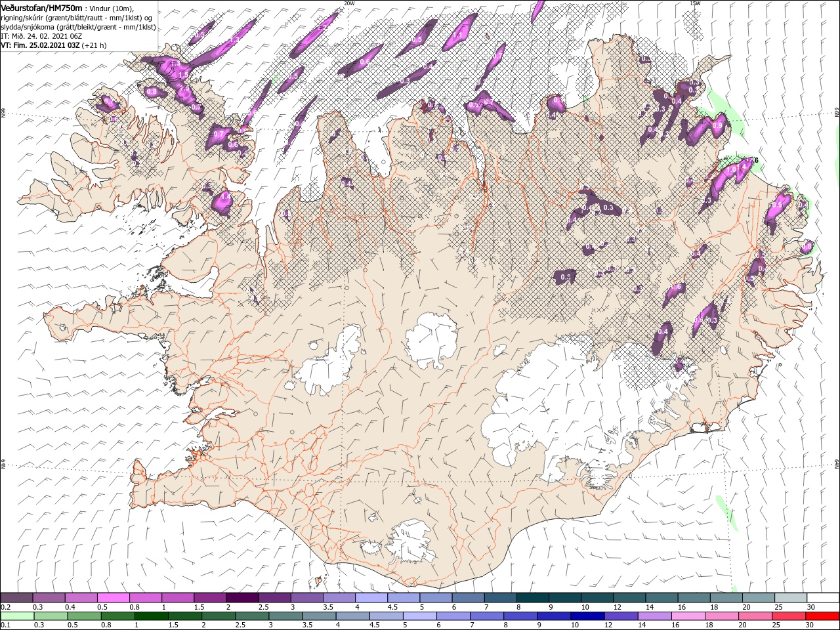
Task: Click the 0.2 label in upper legend row
Action: 5,607
